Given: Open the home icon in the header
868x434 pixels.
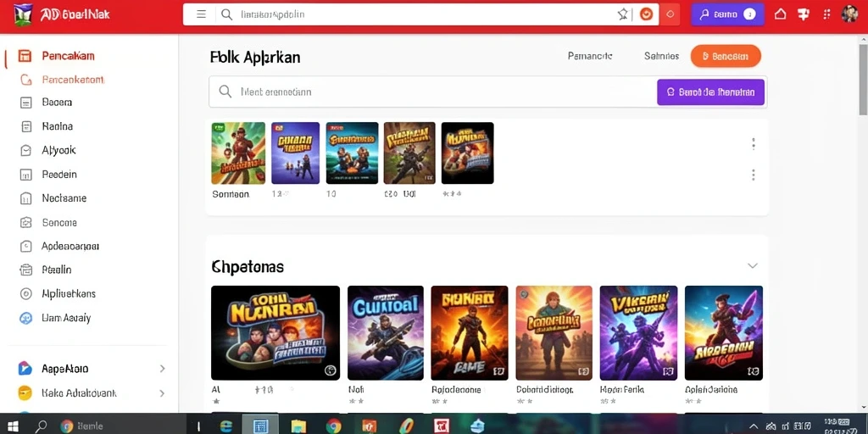Looking at the screenshot, I should pyautogui.click(x=780, y=14).
